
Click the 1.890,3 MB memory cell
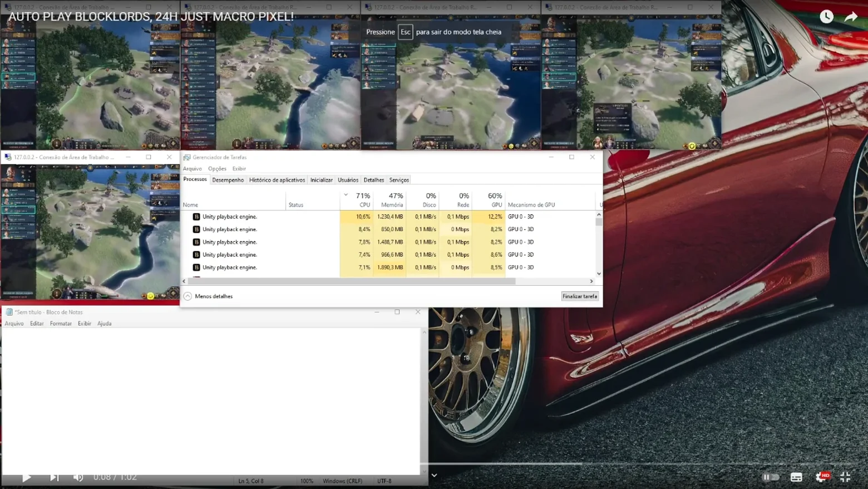tap(389, 268)
